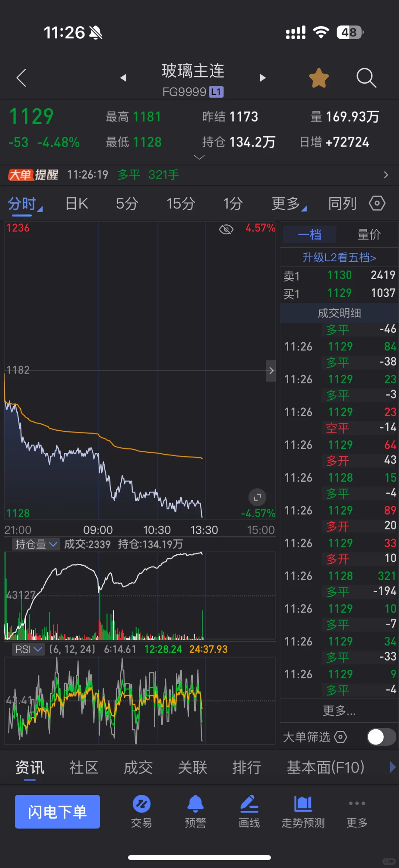This screenshot has height=868, width=399.
Task: Open the 交易 icon
Action: tap(141, 811)
